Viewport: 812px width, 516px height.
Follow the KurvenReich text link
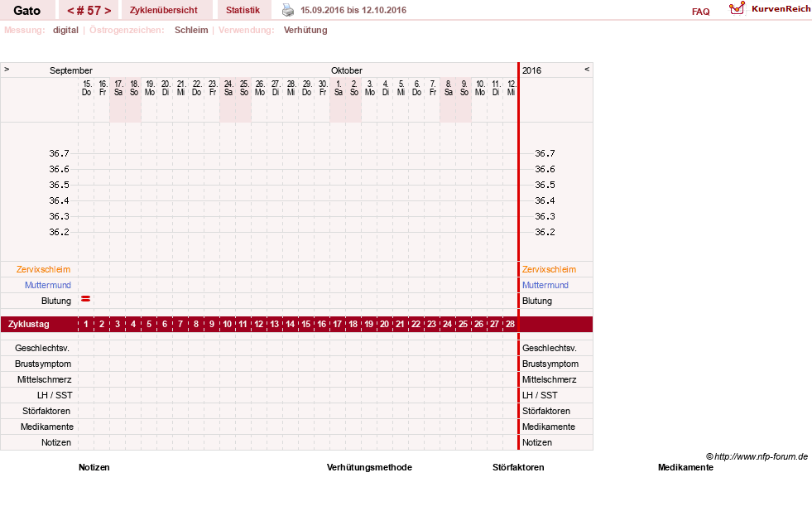(781, 9)
